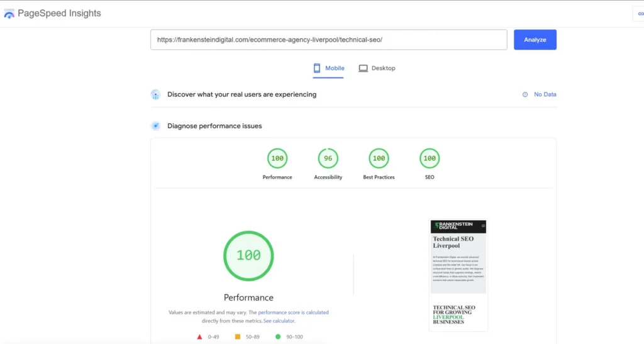Click the PageSpeed Insights logo icon
644x344 pixels.
pos(9,14)
